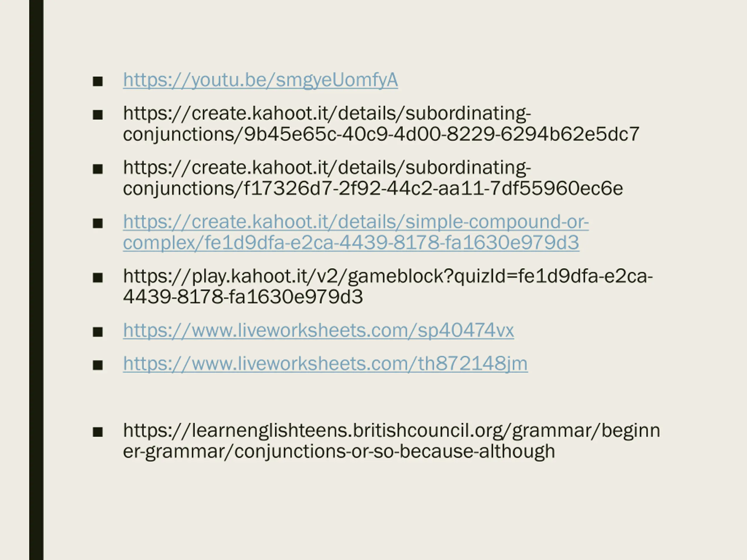Click the bullet beside the f17326d7 Kahoot URL
This screenshot has width=747, height=560.
(97, 169)
